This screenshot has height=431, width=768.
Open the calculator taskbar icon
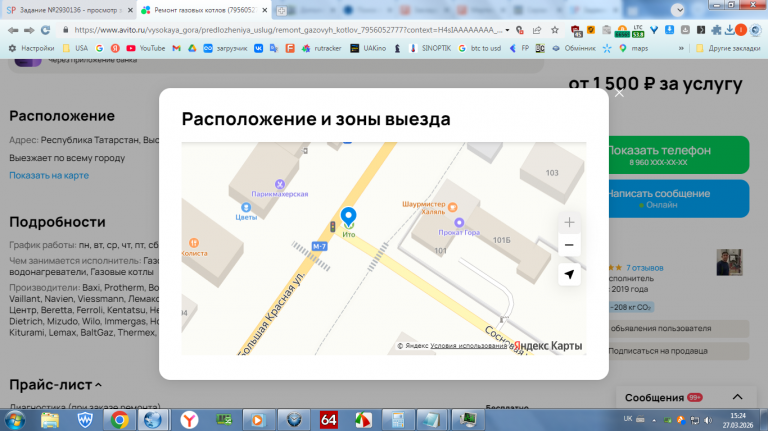[x=398, y=420]
